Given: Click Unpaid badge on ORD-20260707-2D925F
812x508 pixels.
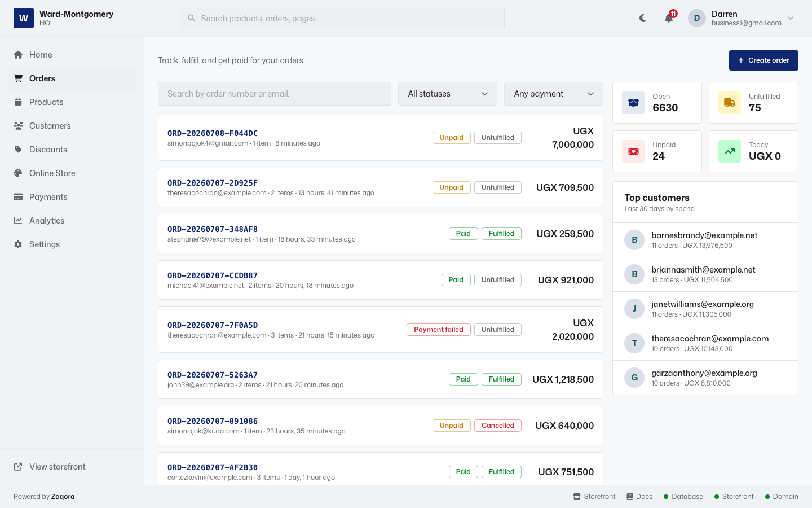Looking at the screenshot, I should 452,187.
